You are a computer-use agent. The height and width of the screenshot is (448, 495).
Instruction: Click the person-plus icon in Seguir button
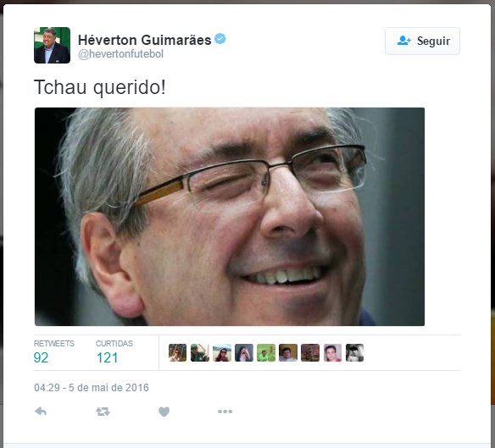[404, 41]
